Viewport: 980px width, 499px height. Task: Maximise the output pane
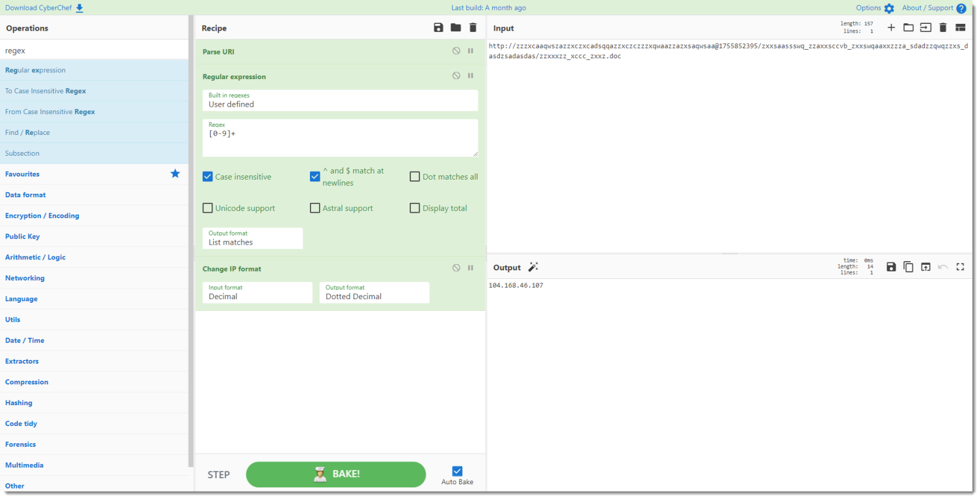pyautogui.click(x=960, y=267)
